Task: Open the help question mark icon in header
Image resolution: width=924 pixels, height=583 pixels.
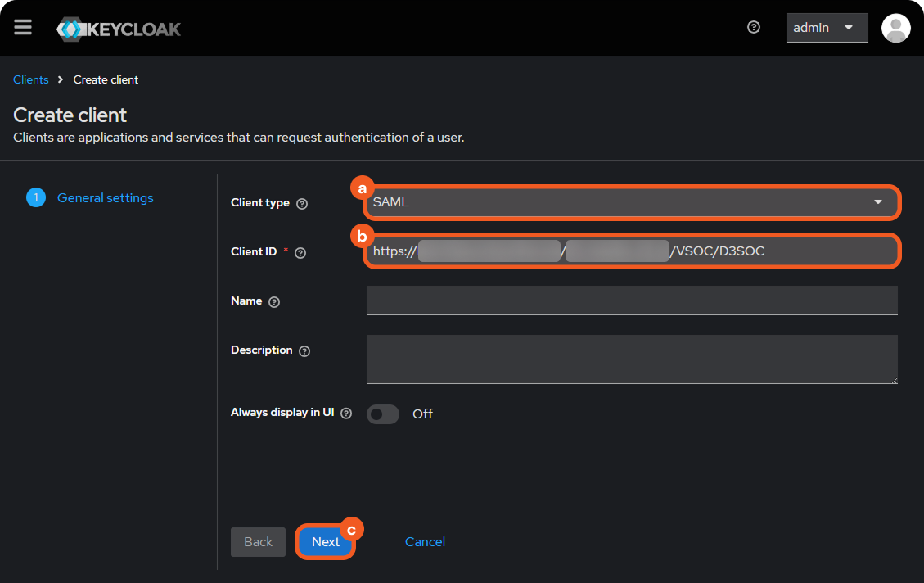Action: click(754, 28)
